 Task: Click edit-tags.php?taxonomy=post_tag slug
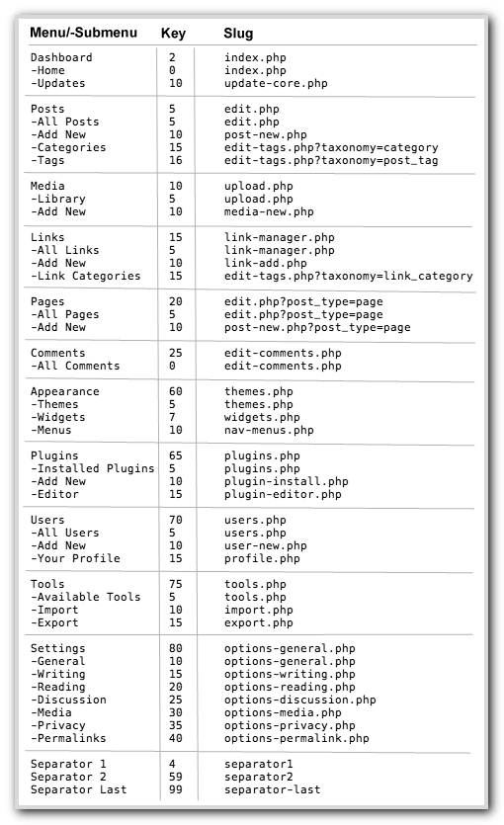click(x=331, y=160)
